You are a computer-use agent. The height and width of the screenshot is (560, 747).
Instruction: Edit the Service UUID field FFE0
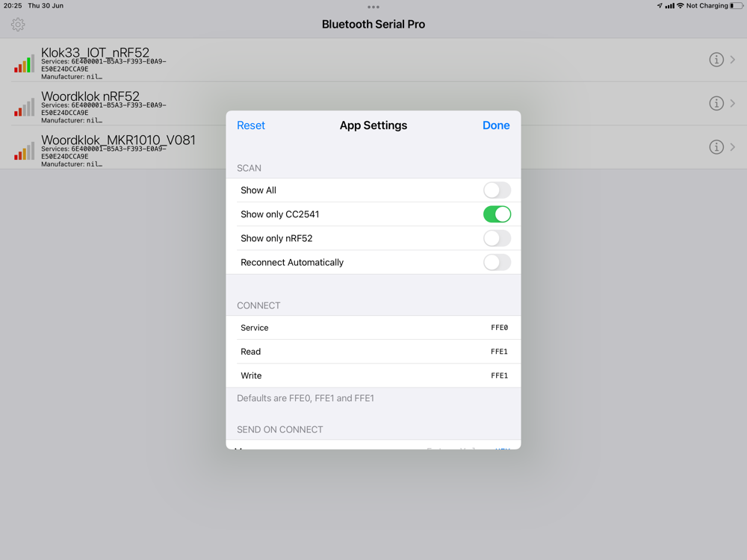pyautogui.click(x=499, y=328)
